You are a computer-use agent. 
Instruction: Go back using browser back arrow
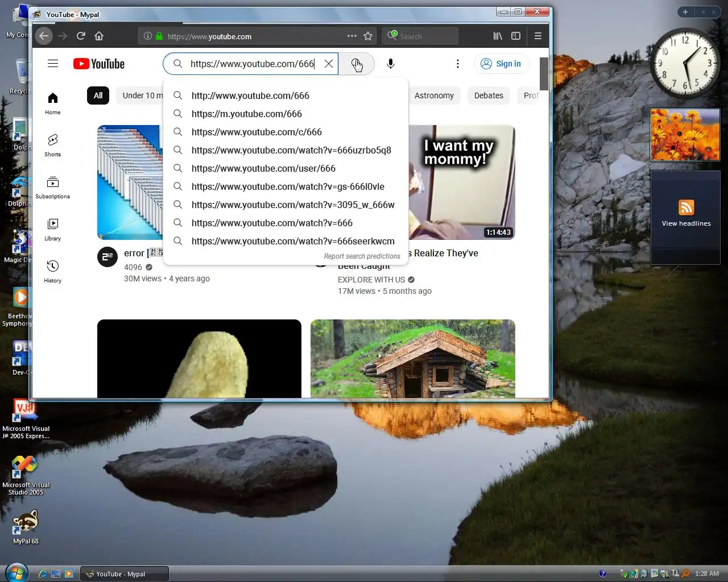(44, 36)
